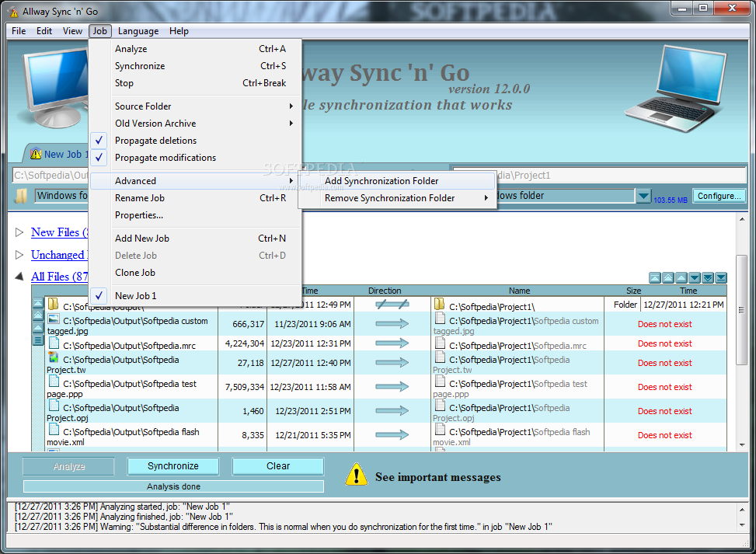The image size is (756, 554).
Task: Choose Synchronize in the Job menu
Action: click(195, 66)
